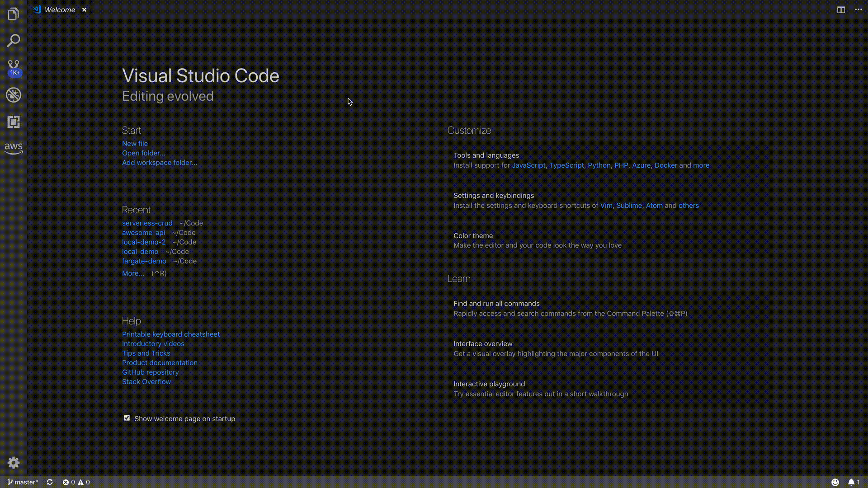Open the warnings count in status bar
The image size is (868, 488).
pos(84,482)
